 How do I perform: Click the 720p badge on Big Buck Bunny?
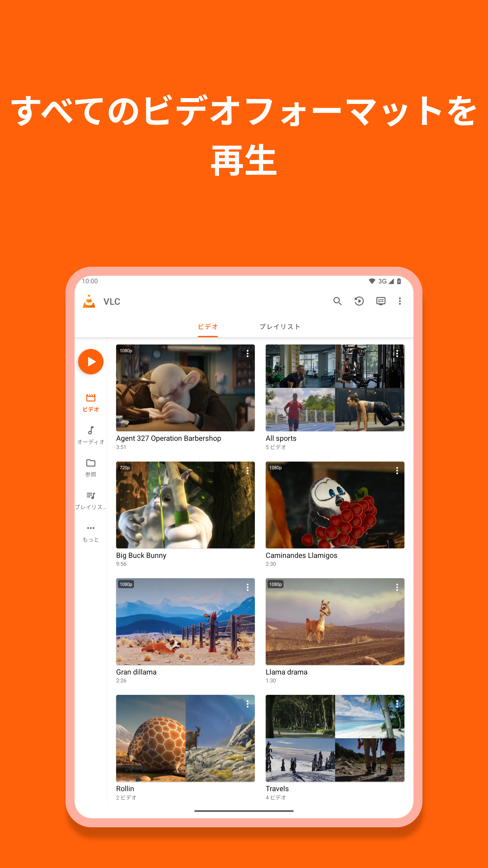[x=125, y=468]
